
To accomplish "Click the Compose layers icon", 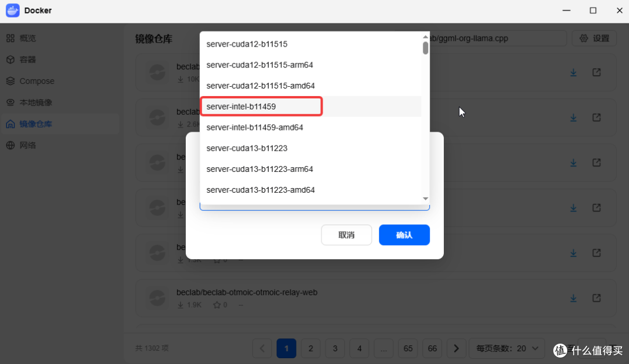I will (10, 81).
